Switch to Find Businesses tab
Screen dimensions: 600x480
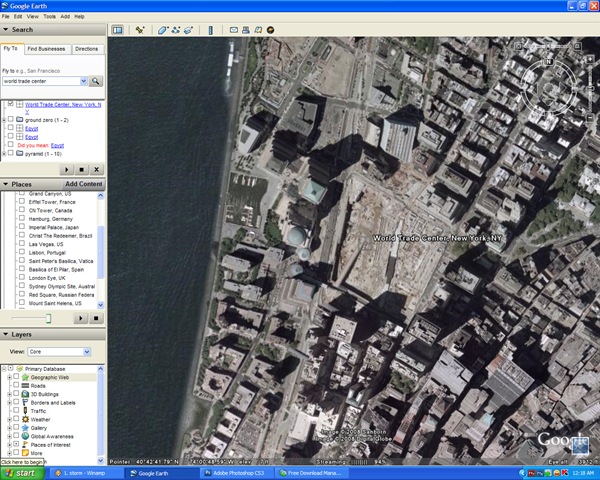click(46, 49)
